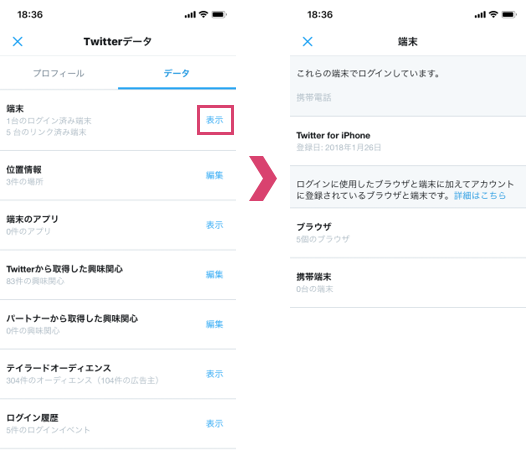Click the pink arrow between the screens
Screen dimensions: 526x455
click(263, 178)
